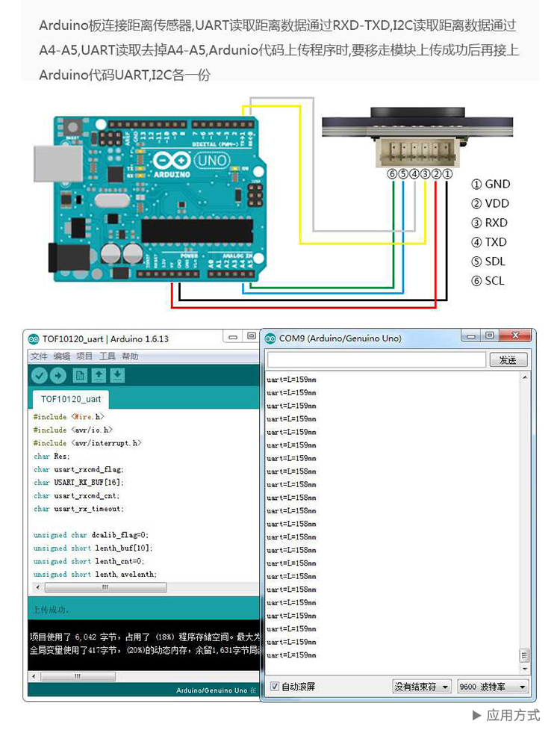The width and height of the screenshot is (560, 736).
Task: Toggle the 自动滚屏 autoscroll checkbox
Action: 274,686
